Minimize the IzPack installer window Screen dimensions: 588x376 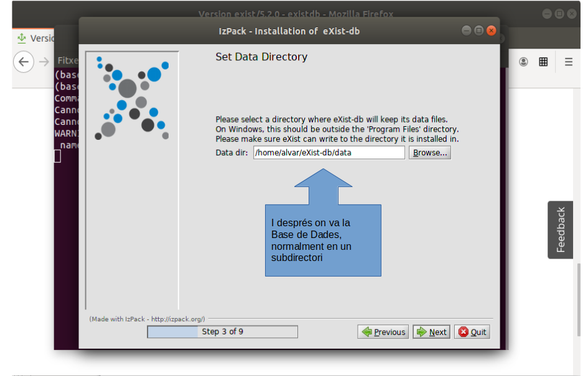pos(467,30)
